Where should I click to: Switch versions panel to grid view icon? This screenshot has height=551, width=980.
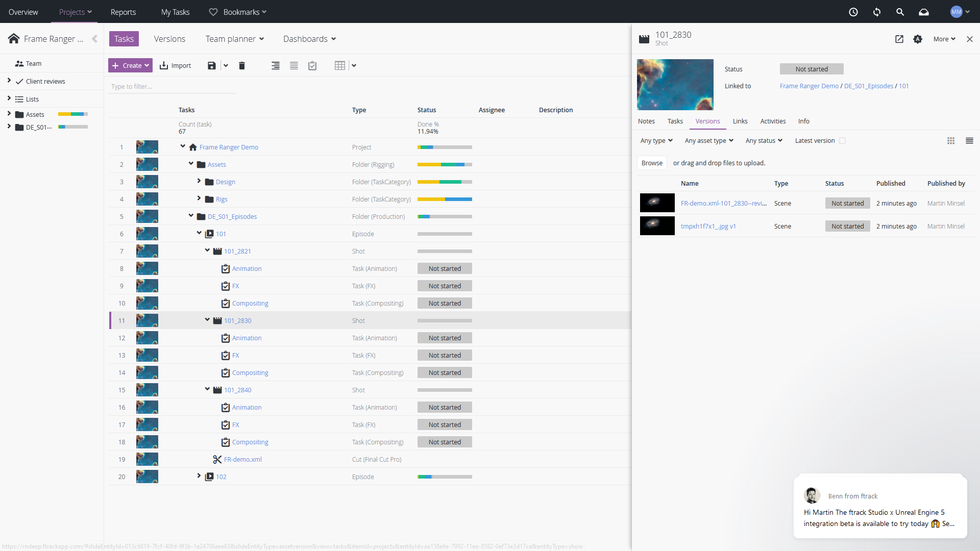click(951, 141)
